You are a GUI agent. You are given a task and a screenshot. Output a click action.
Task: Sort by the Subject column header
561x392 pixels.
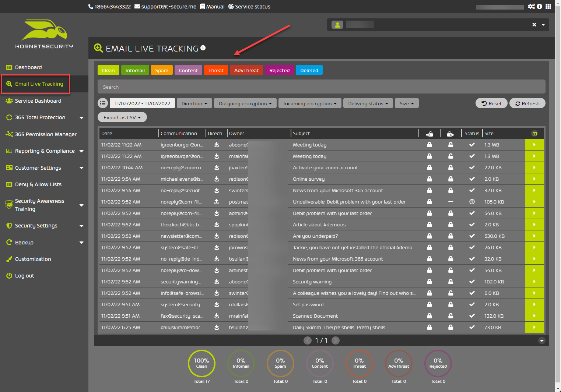[301, 134]
